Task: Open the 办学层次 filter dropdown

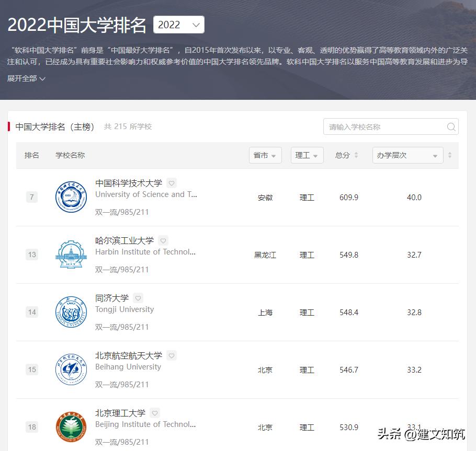Action: tap(407, 155)
